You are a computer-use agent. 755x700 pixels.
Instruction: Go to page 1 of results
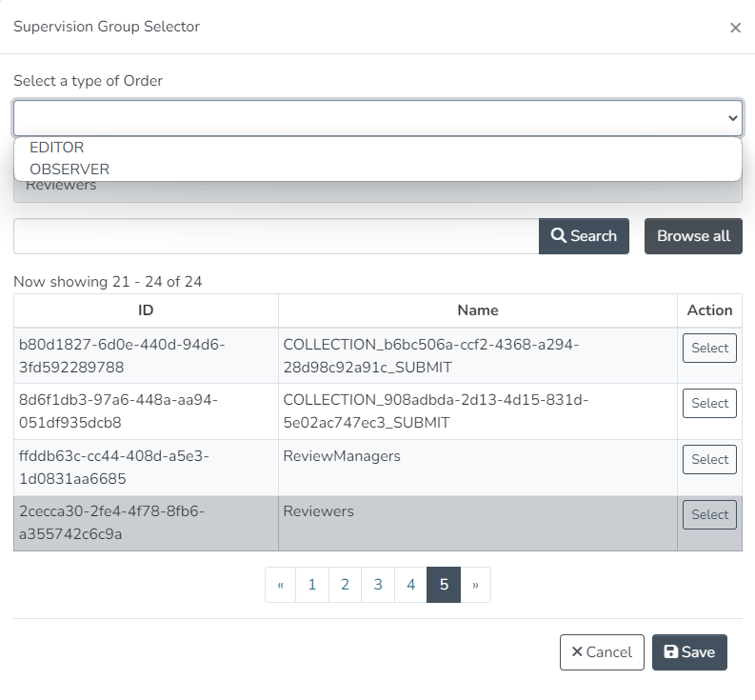[x=311, y=585]
